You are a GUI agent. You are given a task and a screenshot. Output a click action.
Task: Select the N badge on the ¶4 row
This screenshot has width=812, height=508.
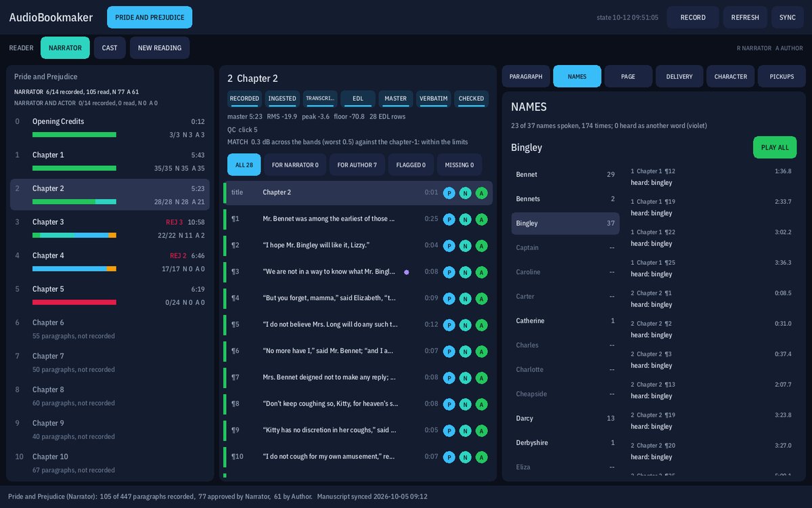[x=466, y=299]
